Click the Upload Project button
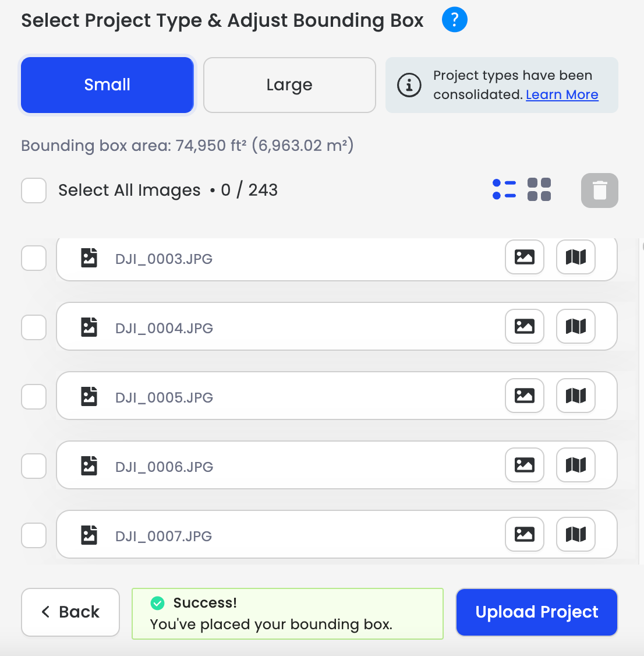644x656 pixels. coord(536,612)
